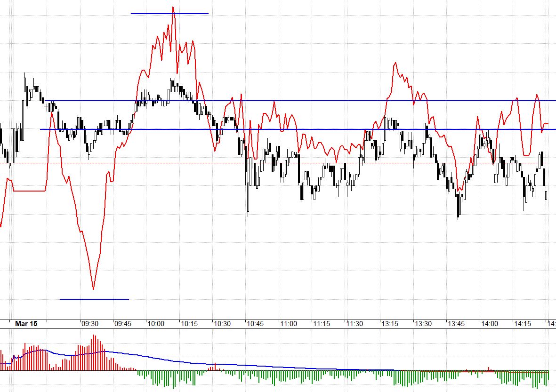Click the 10:15 time axis label
Viewport: 556px width, 392px height.
[x=189, y=324]
